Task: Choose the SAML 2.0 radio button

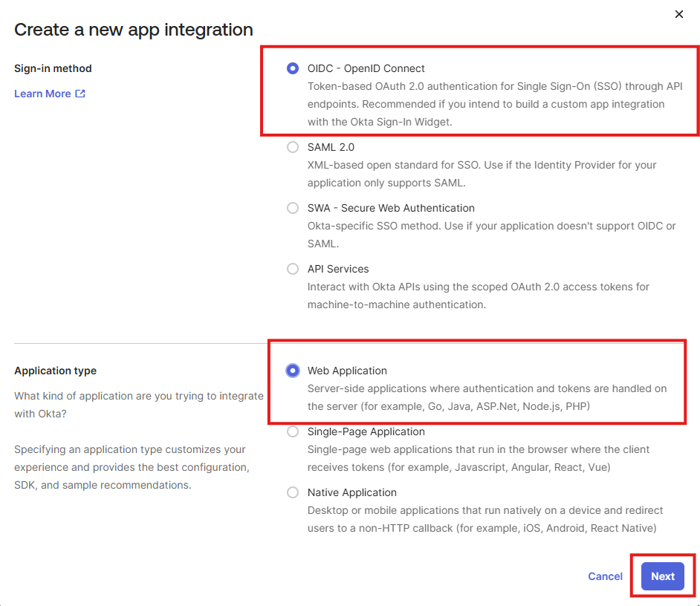Action: pos(293,147)
